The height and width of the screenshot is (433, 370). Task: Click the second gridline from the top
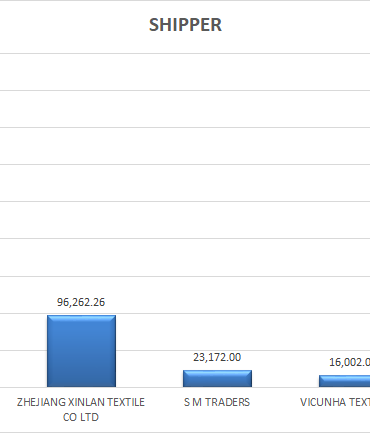185,90
